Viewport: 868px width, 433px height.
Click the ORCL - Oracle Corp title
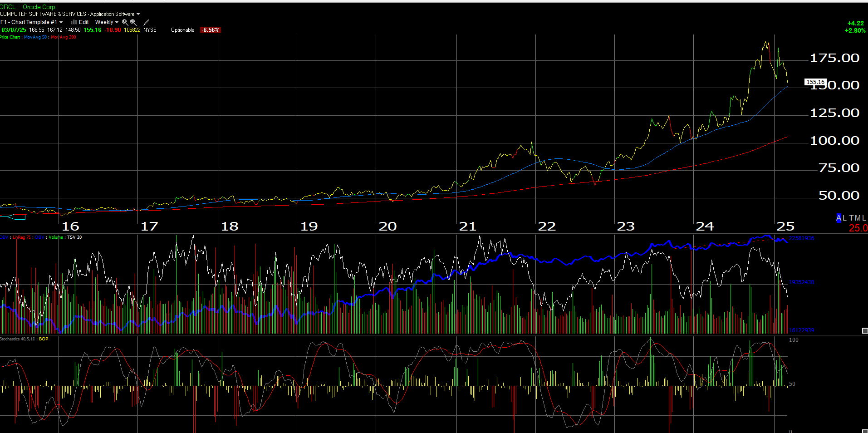pos(28,7)
